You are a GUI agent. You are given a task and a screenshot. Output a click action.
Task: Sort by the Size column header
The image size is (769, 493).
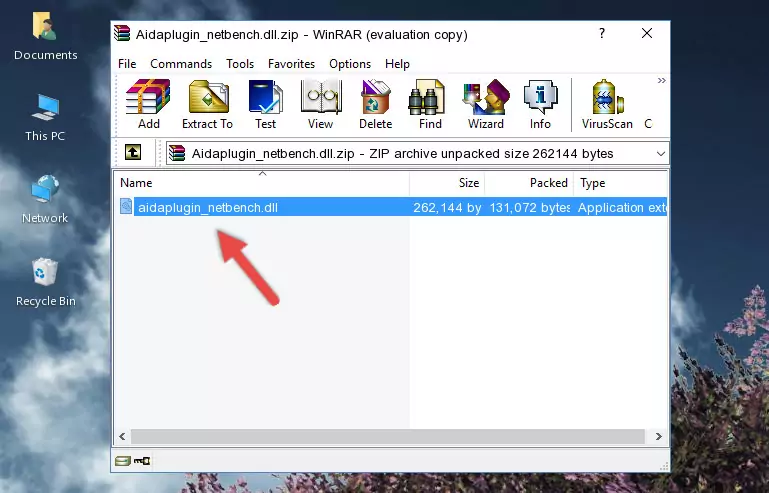[x=447, y=183]
